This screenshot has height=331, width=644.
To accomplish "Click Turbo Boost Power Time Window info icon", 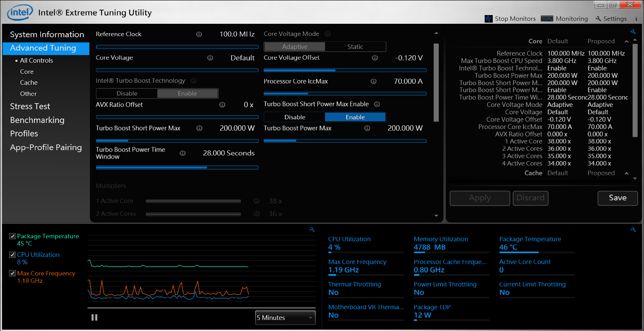I will pyautogui.click(x=182, y=153).
